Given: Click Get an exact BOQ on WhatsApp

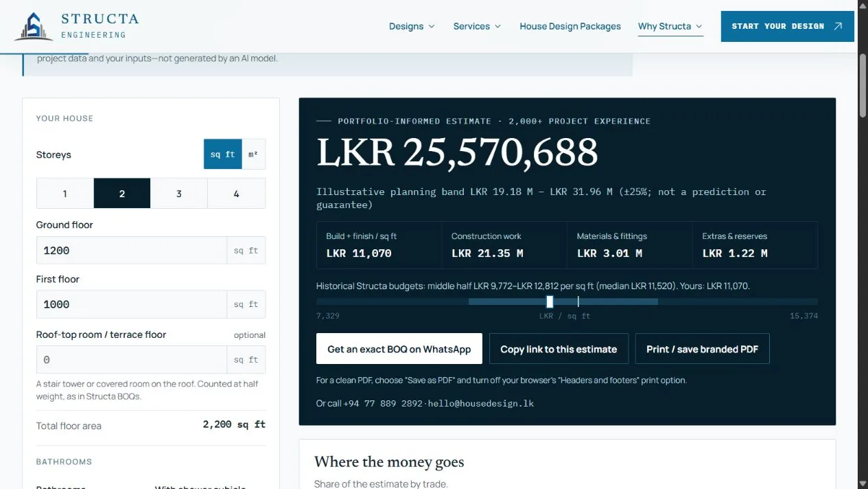Looking at the screenshot, I should (399, 349).
